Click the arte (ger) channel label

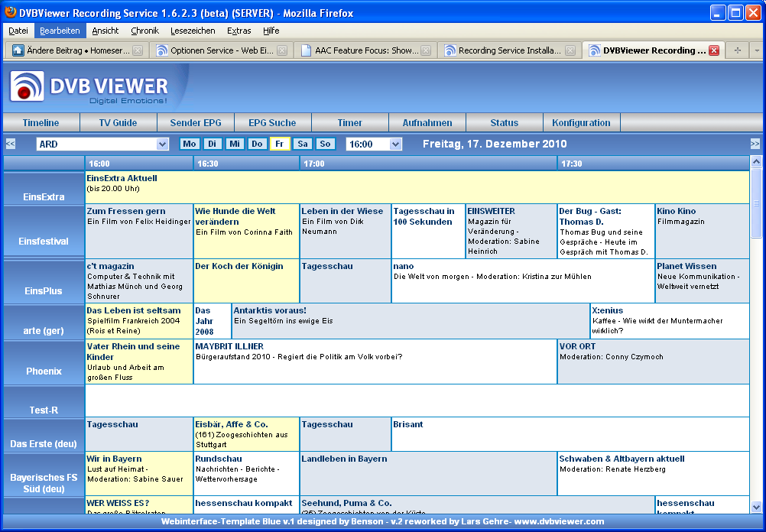(44, 330)
